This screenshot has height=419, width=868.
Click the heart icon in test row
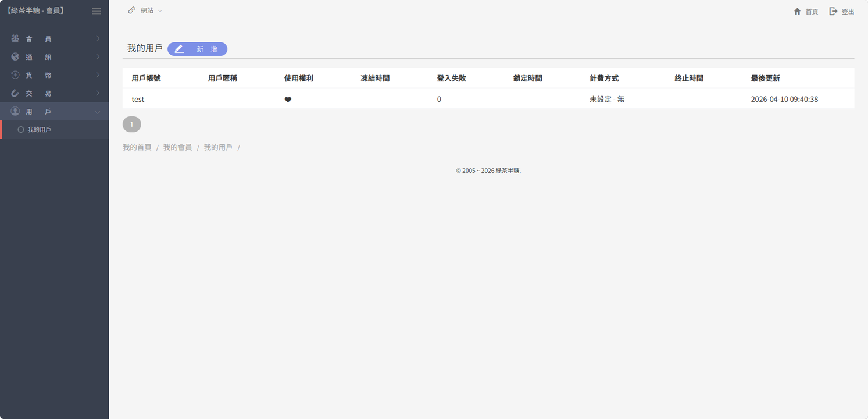click(x=288, y=100)
